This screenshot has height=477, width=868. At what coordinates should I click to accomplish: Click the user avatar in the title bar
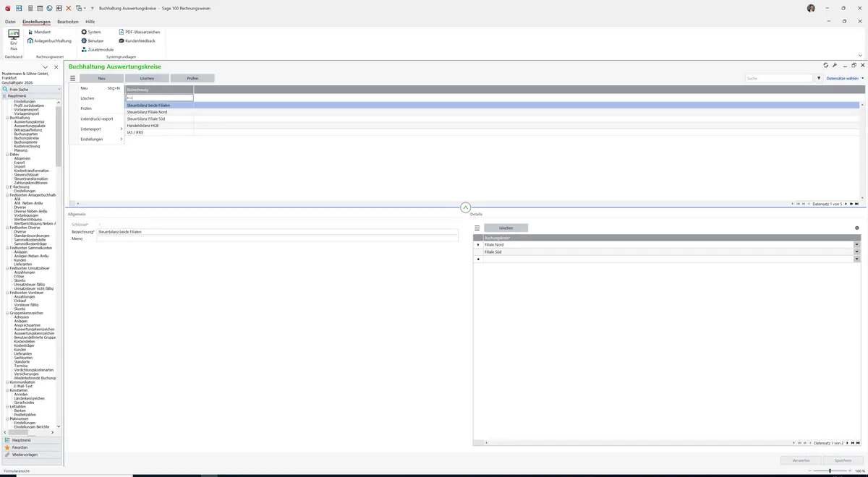pos(811,8)
